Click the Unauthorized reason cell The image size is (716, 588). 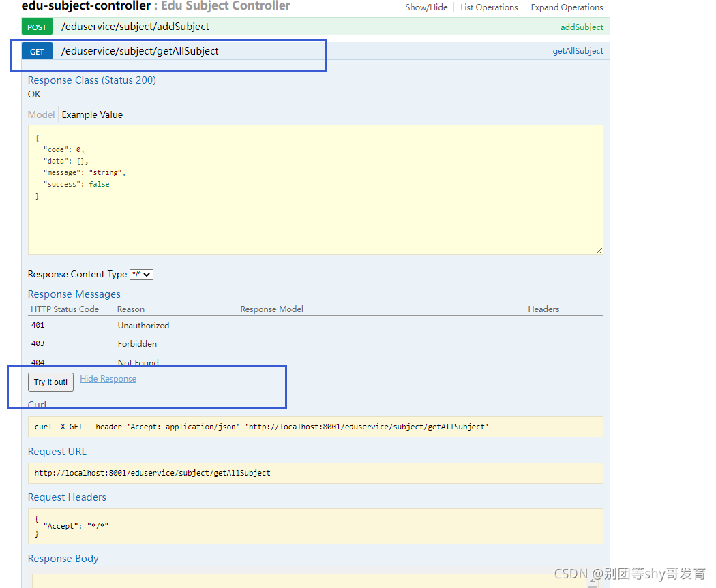[x=143, y=325]
